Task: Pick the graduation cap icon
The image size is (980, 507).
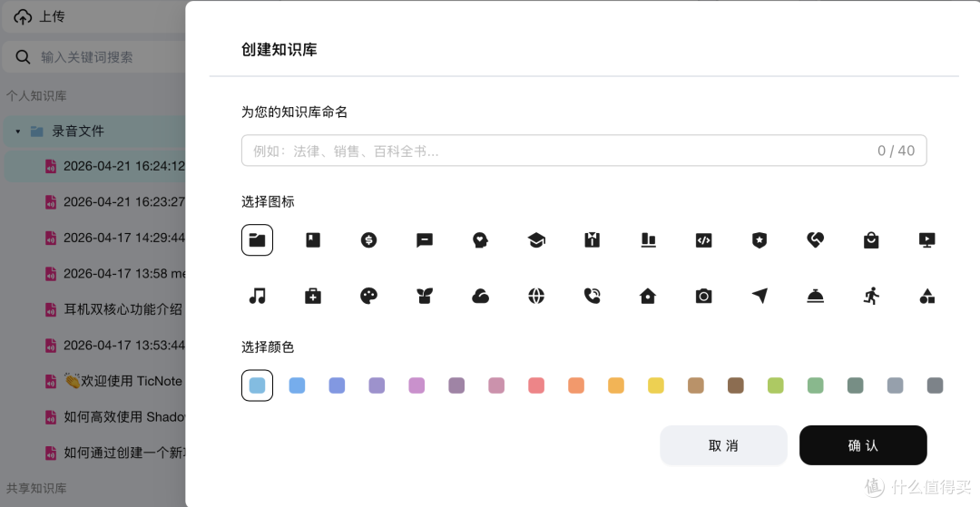Action: click(536, 239)
